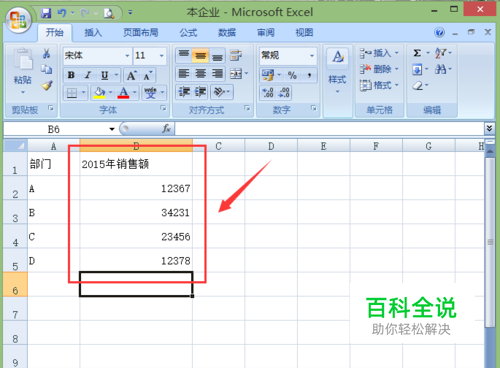Increase indent
The height and width of the screenshot is (368, 500).
pos(200,92)
